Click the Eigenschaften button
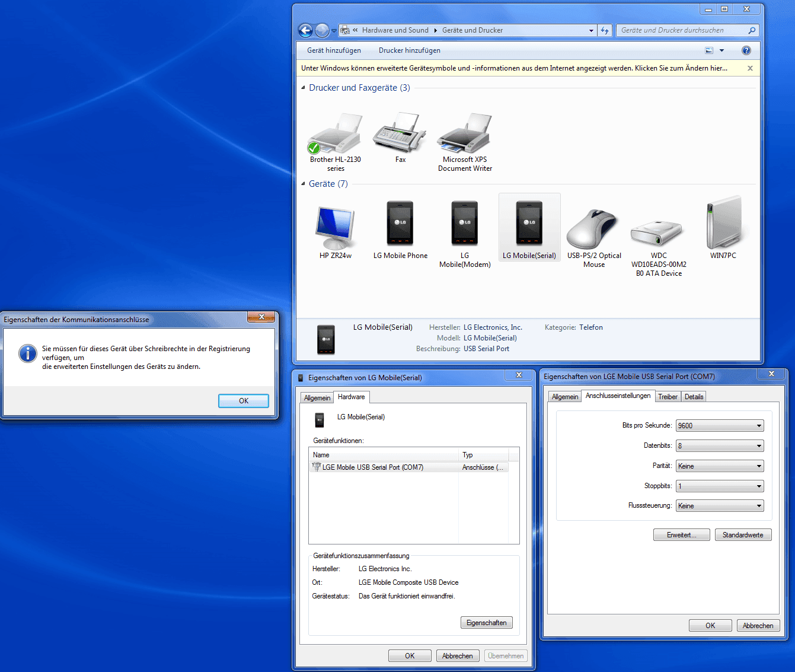The width and height of the screenshot is (795, 672). [x=487, y=623]
